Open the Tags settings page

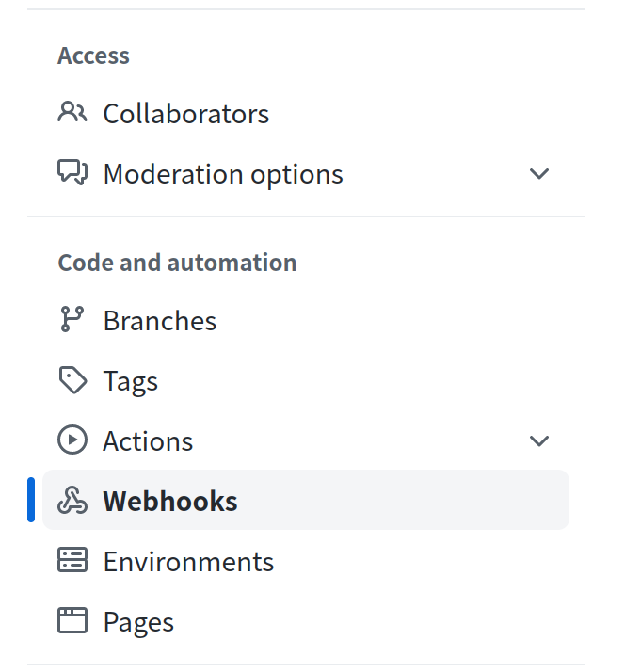click(131, 381)
